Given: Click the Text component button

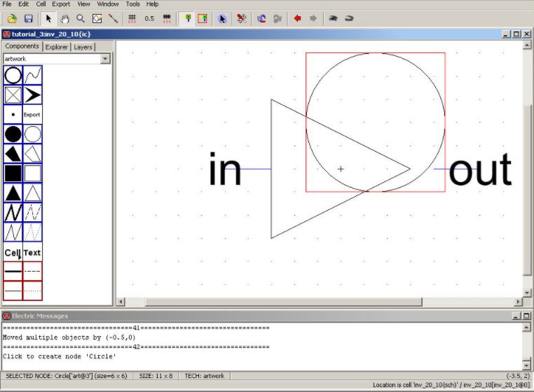Looking at the screenshot, I should [x=32, y=253].
